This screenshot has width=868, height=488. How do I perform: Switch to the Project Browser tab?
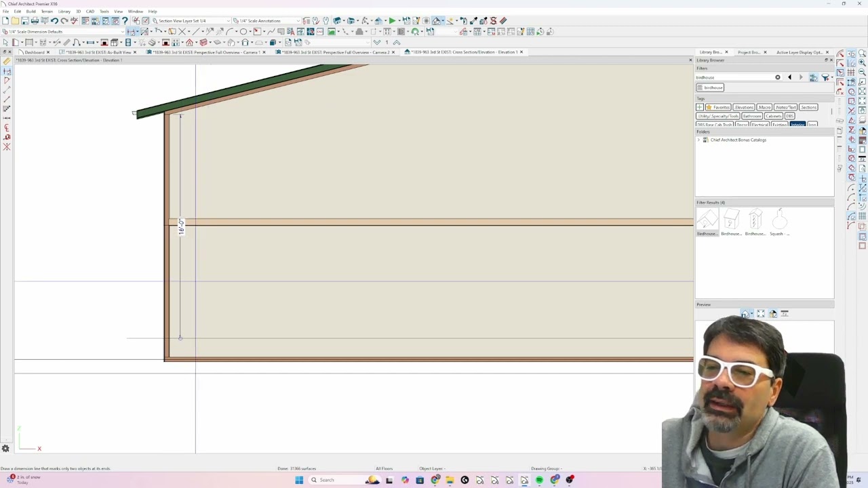point(749,52)
